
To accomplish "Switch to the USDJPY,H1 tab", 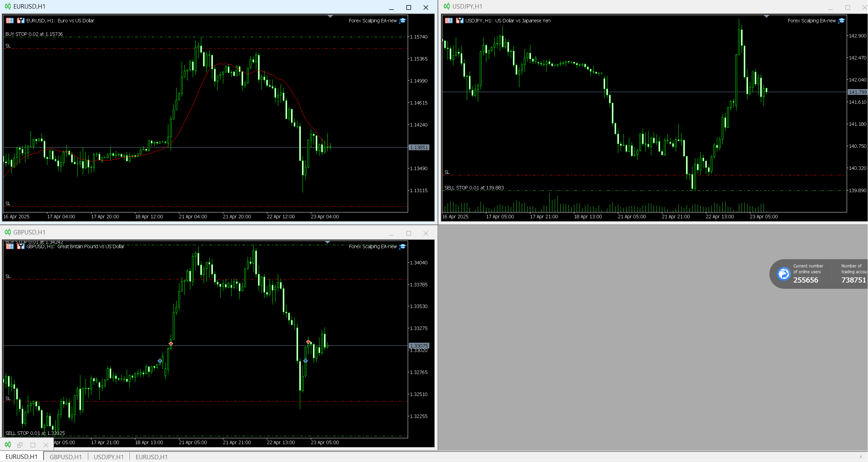I will (109, 457).
